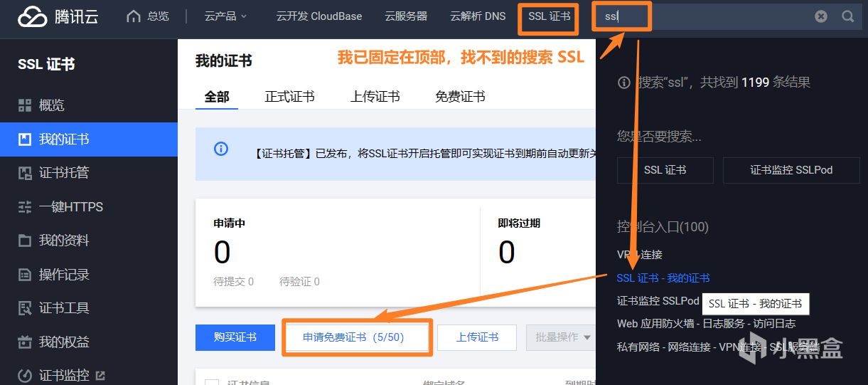Click the 我的证书 page heading

point(224,61)
